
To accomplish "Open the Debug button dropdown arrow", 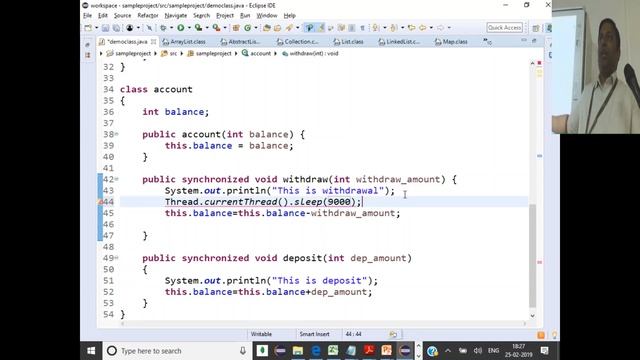I will click(171, 28).
